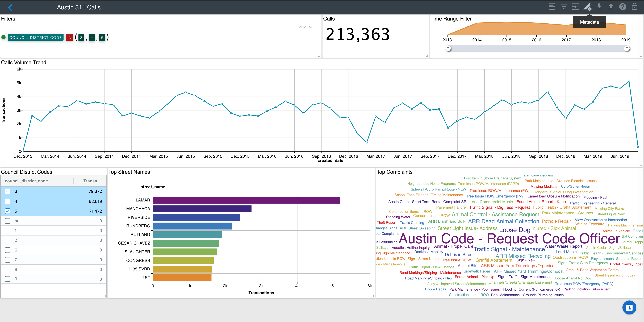Open the blue chart floating button
This screenshot has height=322, width=644.
point(629,307)
